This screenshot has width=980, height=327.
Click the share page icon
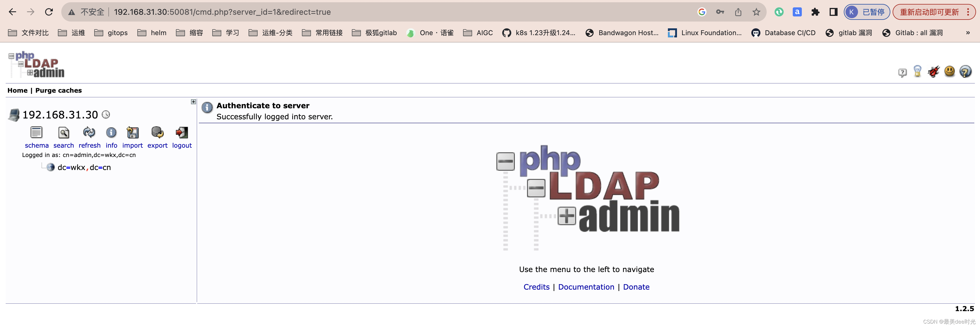click(738, 12)
